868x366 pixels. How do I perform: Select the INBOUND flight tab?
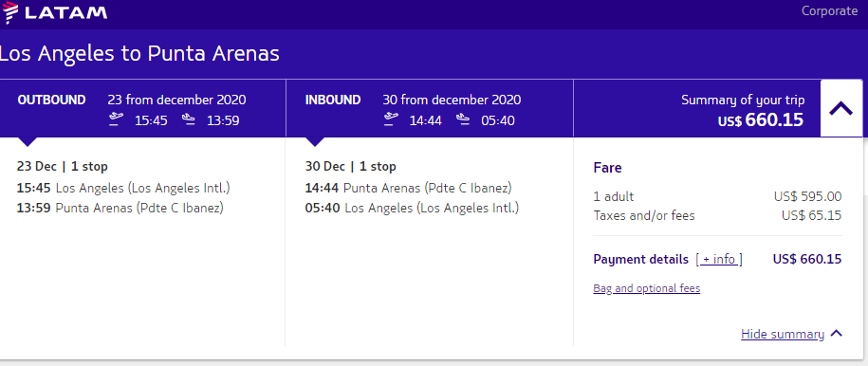click(430, 108)
